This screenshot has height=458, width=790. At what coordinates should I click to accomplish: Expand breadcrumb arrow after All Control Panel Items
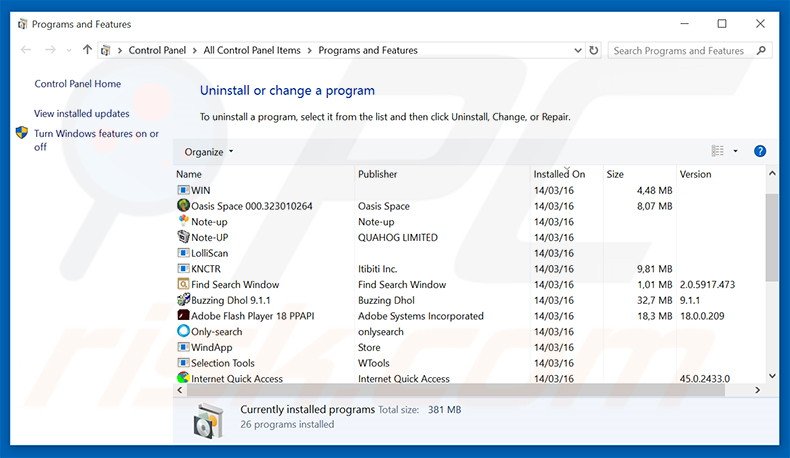coord(309,50)
